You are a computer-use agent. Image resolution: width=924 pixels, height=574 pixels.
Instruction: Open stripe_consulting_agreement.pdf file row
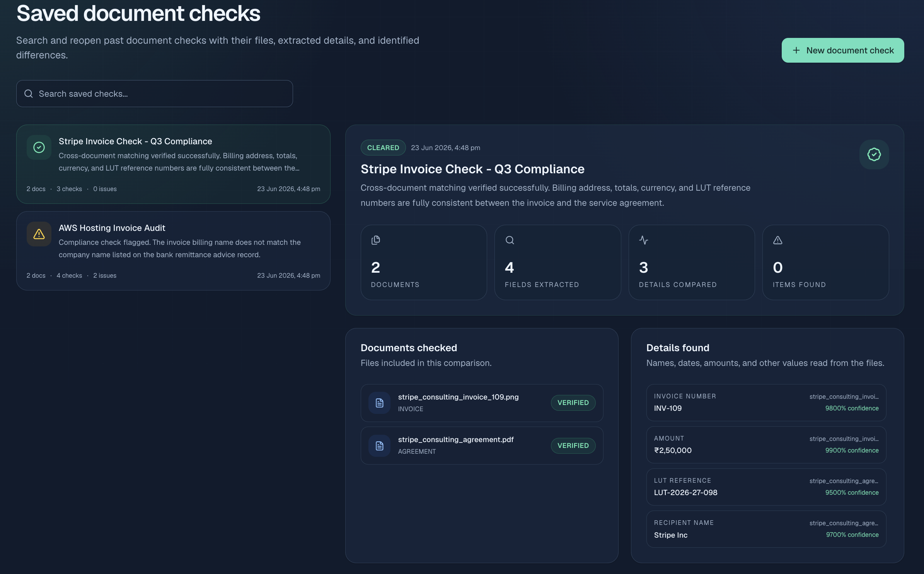point(482,446)
